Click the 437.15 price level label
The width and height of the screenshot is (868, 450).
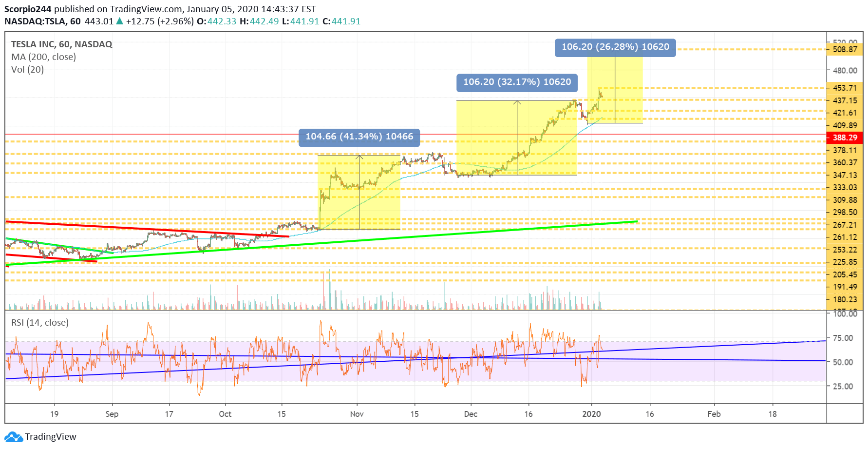[x=845, y=100]
